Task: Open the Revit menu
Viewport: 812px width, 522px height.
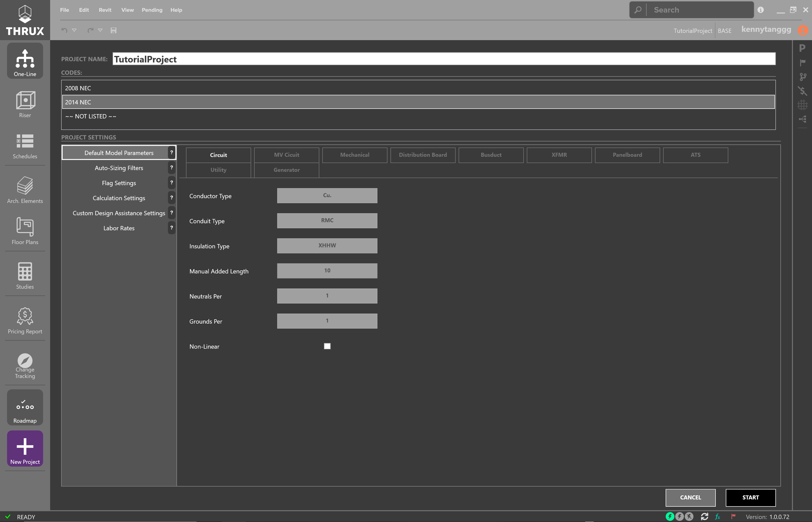Action: pyautogui.click(x=105, y=10)
